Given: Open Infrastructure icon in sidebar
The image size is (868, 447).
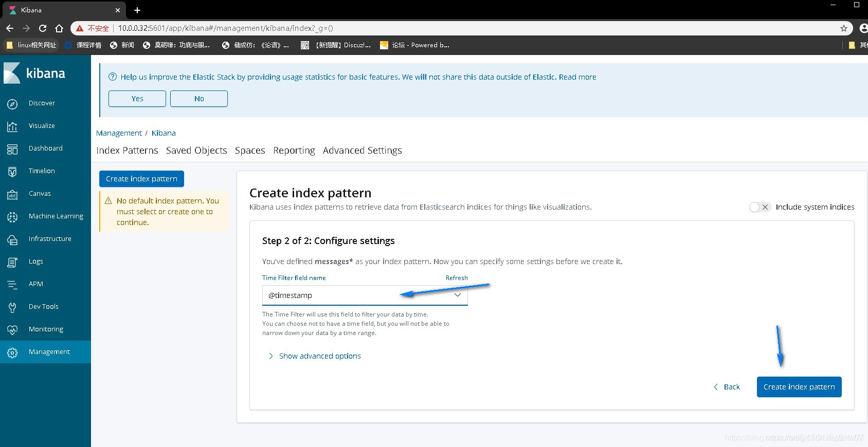Looking at the screenshot, I should pos(12,239).
